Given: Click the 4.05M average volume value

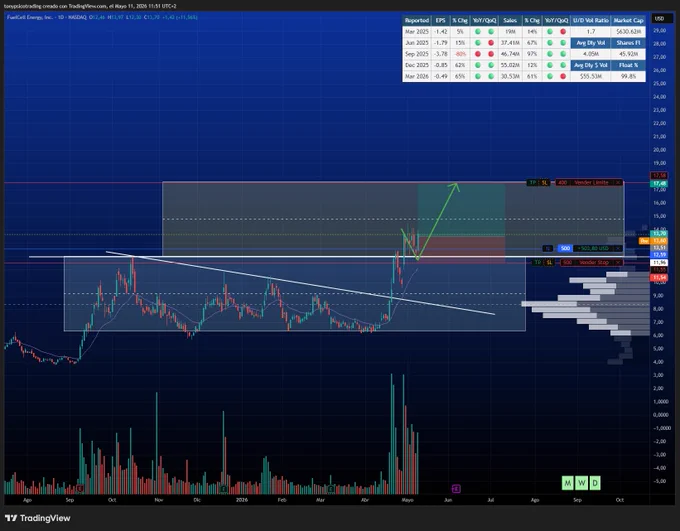Looking at the screenshot, I should pos(591,54).
